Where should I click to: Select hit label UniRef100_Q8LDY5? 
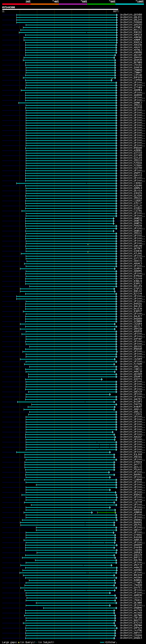(x=131, y=20)
